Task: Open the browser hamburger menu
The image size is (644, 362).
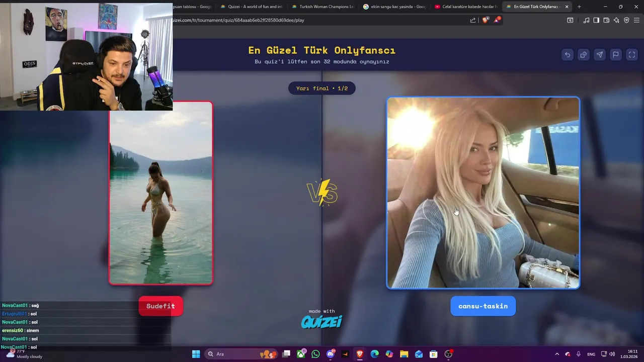Action: pos(636,20)
